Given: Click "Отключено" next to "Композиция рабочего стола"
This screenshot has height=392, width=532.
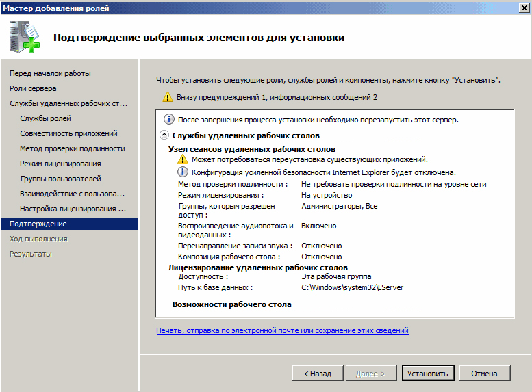Looking at the screenshot, I should pyautogui.click(x=322, y=257).
